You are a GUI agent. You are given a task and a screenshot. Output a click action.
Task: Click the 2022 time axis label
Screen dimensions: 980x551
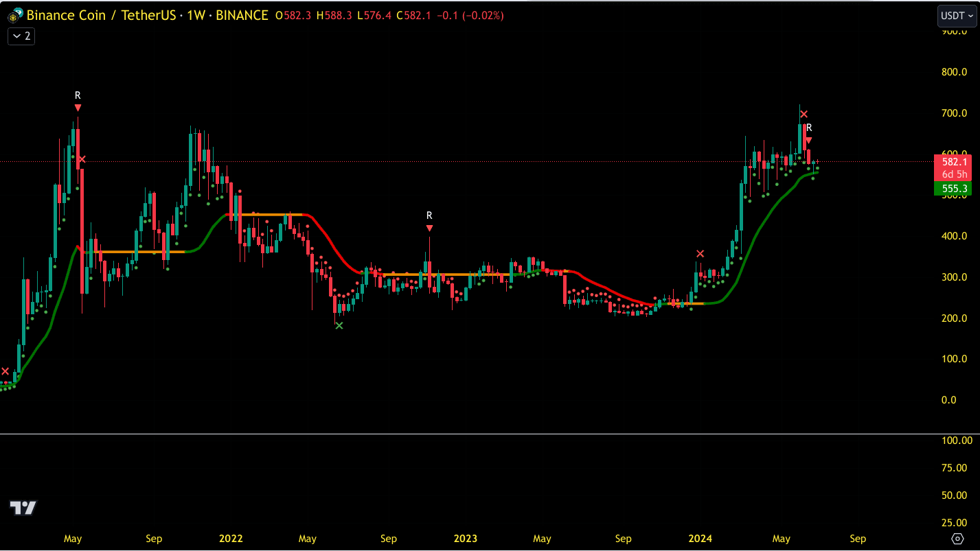pyautogui.click(x=231, y=539)
